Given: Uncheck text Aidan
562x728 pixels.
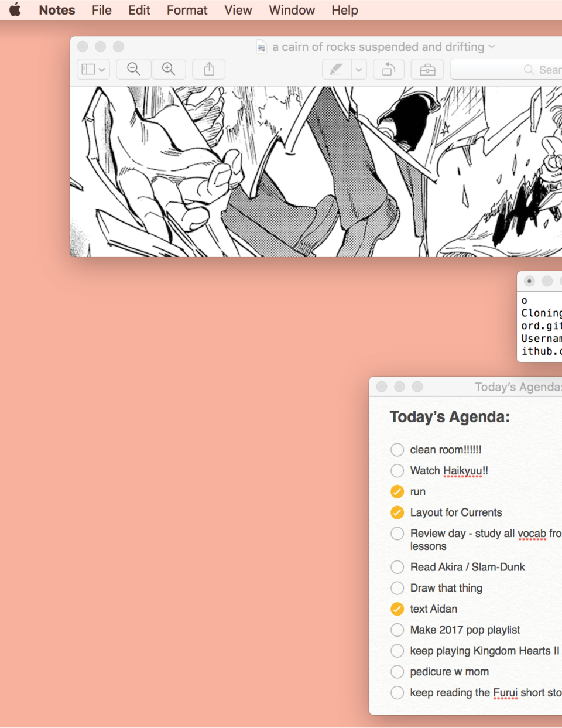Looking at the screenshot, I should (397, 609).
